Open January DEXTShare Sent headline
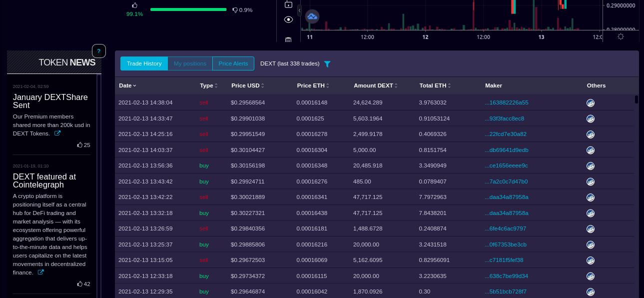This screenshot has width=644, height=298. click(x=50, y=101)
